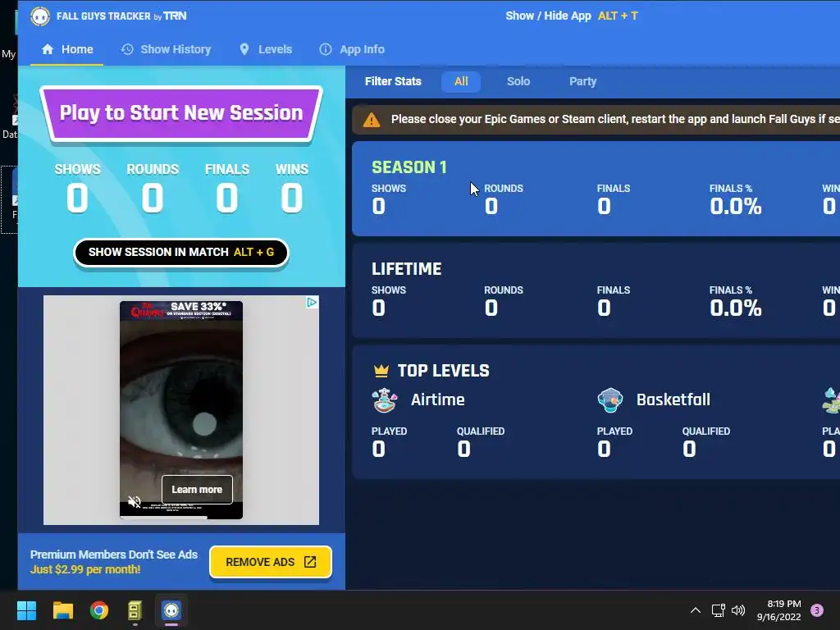
Task: Click Play to Start New Session button
Action: (x=181, y=113)
